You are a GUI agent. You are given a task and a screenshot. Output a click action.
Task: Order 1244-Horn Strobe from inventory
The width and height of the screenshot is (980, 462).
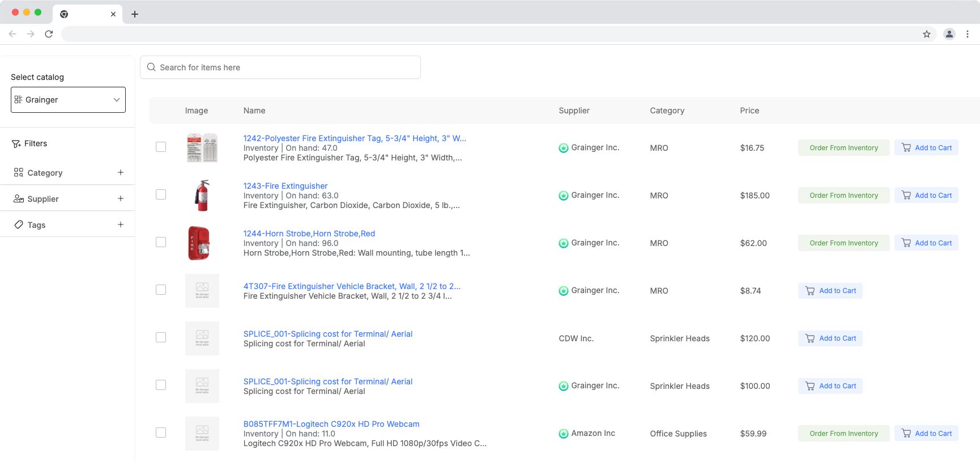click(844, 243)
